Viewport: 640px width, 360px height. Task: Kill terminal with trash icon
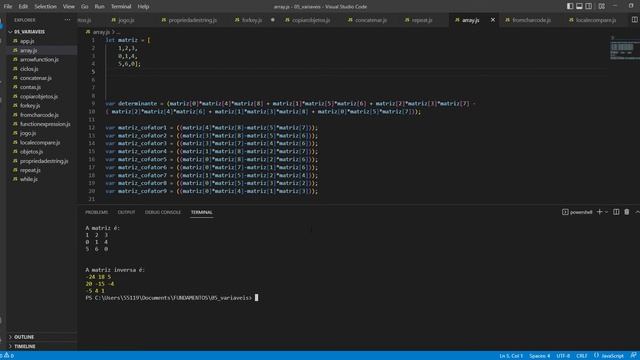pyautogui.click(x=627, y=212)
